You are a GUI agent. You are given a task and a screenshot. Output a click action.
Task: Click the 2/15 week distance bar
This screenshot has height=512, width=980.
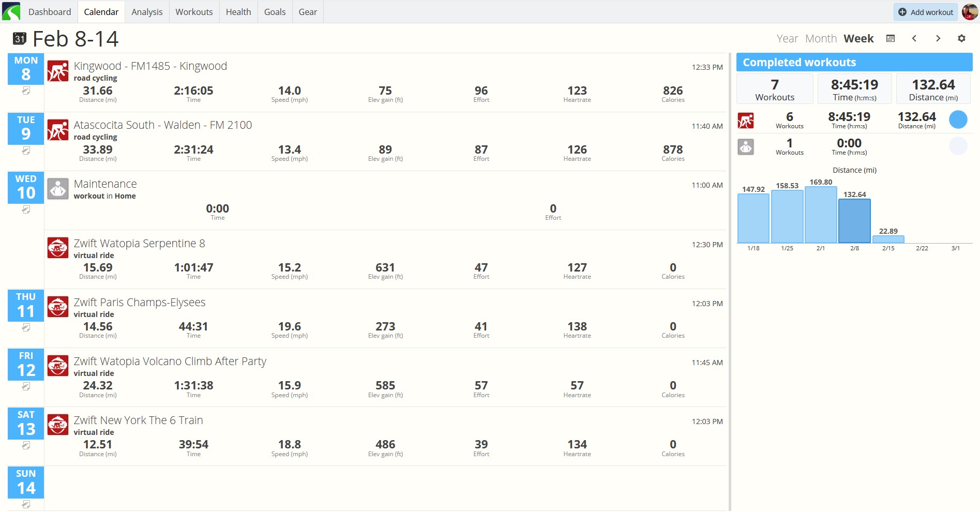tap(888, 239)
